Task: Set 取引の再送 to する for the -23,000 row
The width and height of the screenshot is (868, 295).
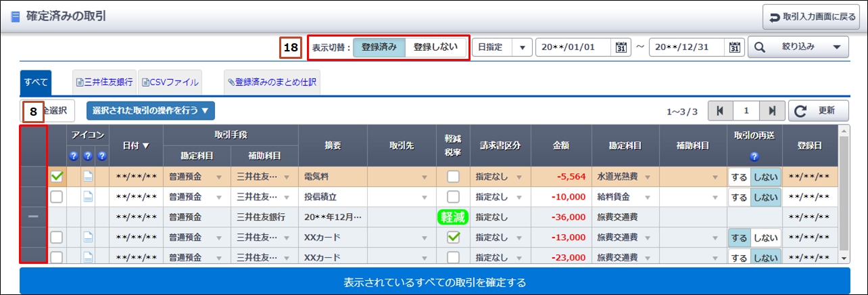Action: pyautogui.click(x=739, y=257)
